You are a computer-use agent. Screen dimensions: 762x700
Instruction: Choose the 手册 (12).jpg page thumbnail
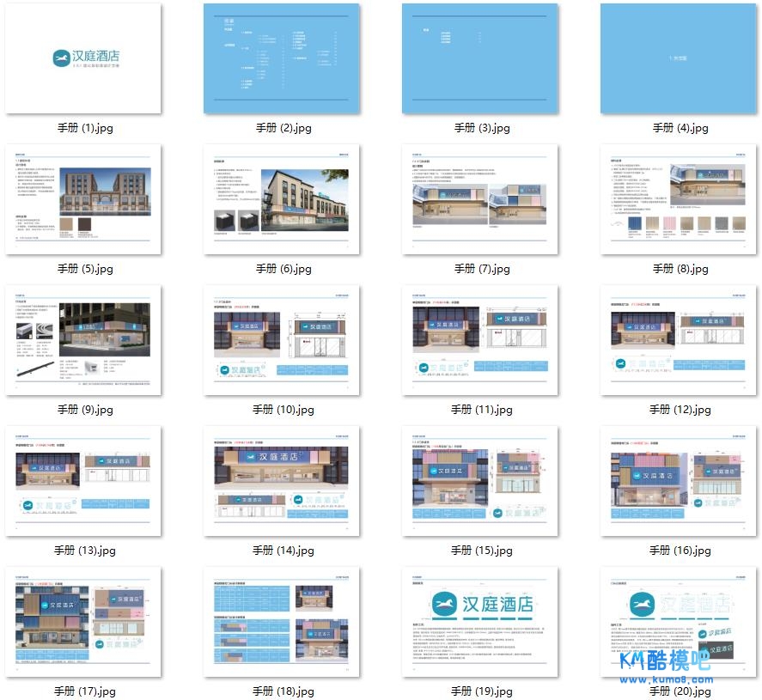click(679, 340)
